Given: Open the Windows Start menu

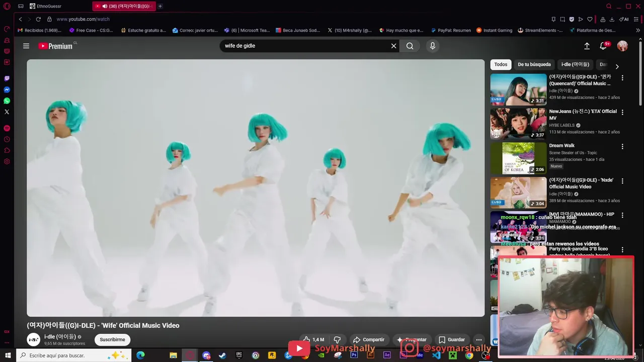Looking at the screenshot, I should coord(8,355).
